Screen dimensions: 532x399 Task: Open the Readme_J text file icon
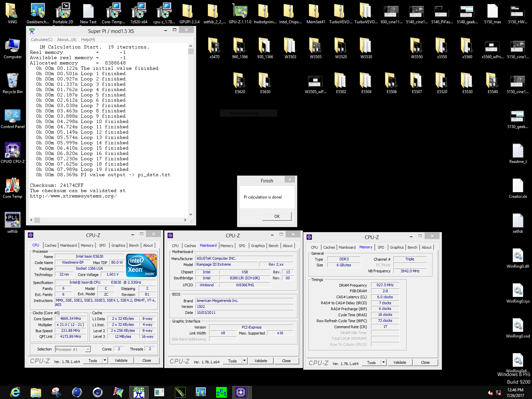coord(518,153)
